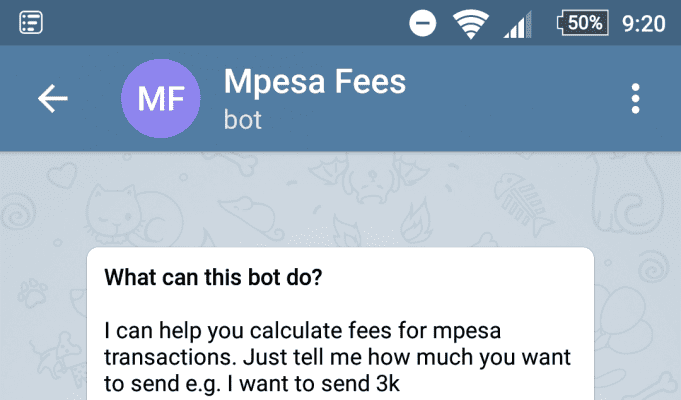
Task: Tap the bot subtitle under title
Action: 243,120
